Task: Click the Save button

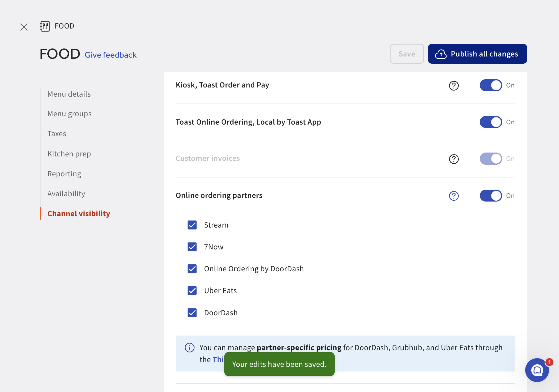Action: [x=407, y=54]
